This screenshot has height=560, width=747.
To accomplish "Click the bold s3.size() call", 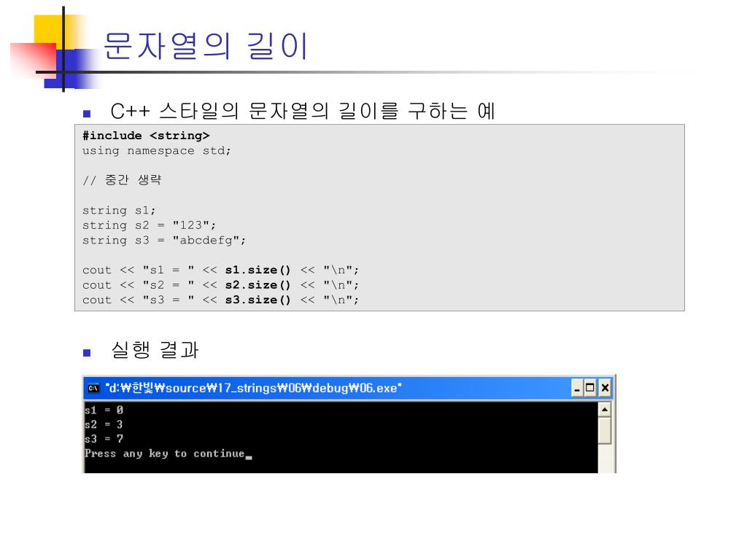I will click(x=258, y=300).
